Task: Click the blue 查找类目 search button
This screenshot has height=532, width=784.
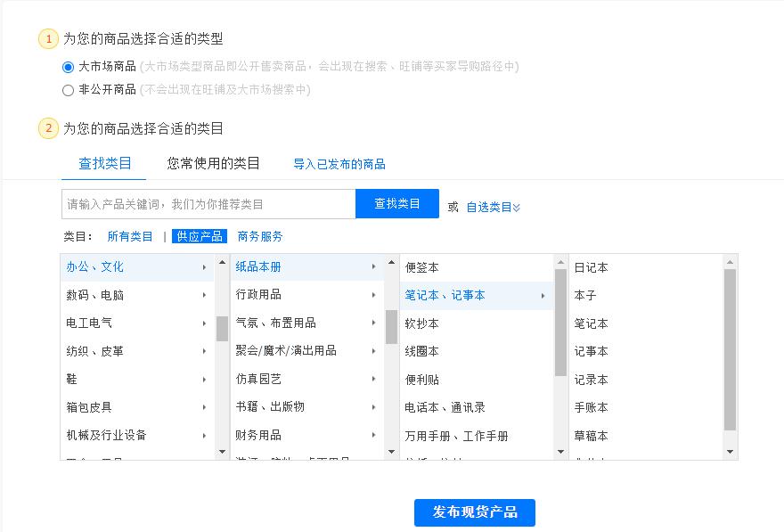Action: 396,203
